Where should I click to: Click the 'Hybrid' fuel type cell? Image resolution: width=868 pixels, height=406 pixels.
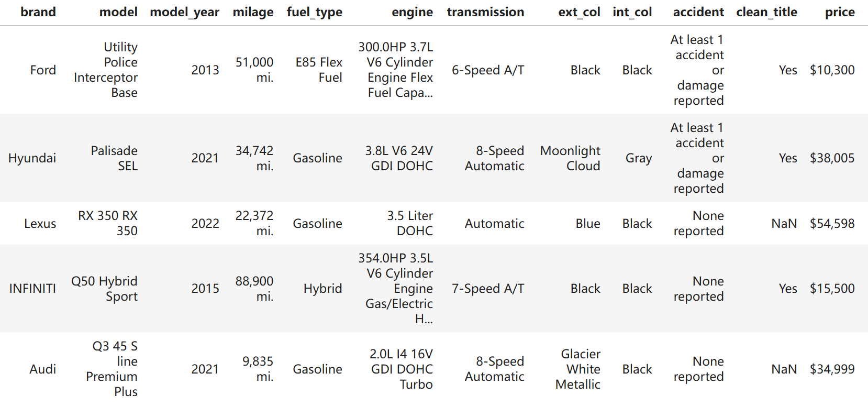322,289
